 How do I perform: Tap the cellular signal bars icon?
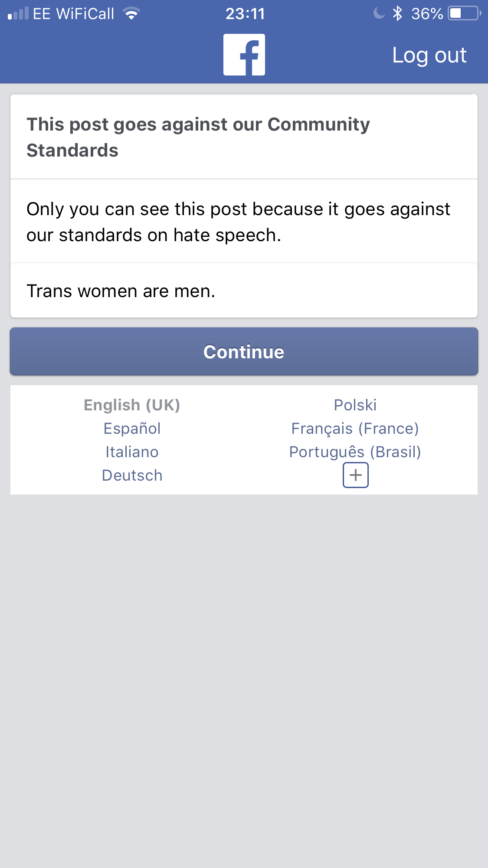click(18, 13)
